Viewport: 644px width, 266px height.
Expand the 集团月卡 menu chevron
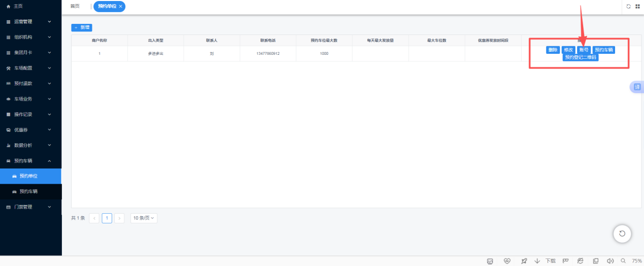click(x=49, y=53)
